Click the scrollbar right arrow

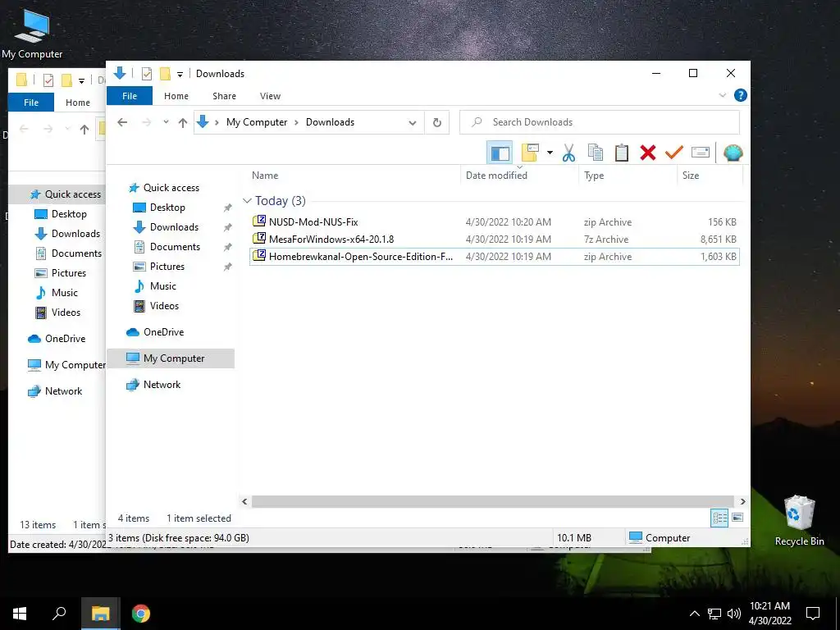[x=742, y=501]
